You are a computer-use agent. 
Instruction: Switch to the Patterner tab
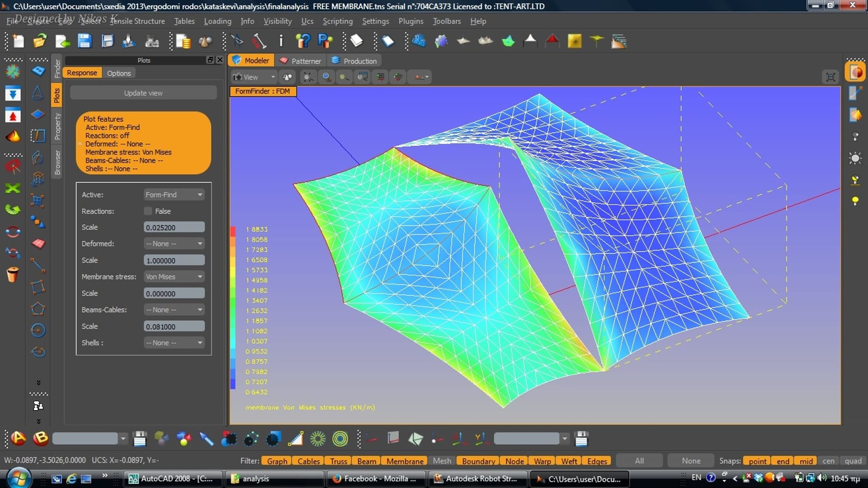pyautogui.click(x=301, y=61)
